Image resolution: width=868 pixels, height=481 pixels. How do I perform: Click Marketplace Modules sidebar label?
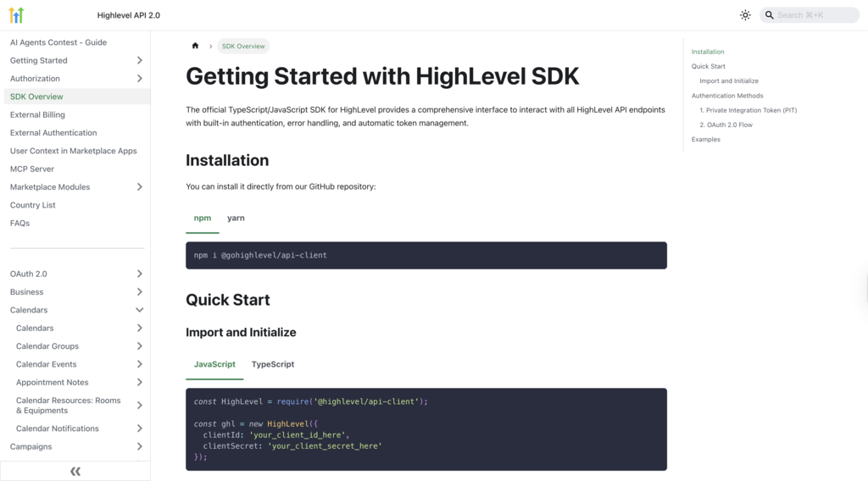(x=50, y=187)
